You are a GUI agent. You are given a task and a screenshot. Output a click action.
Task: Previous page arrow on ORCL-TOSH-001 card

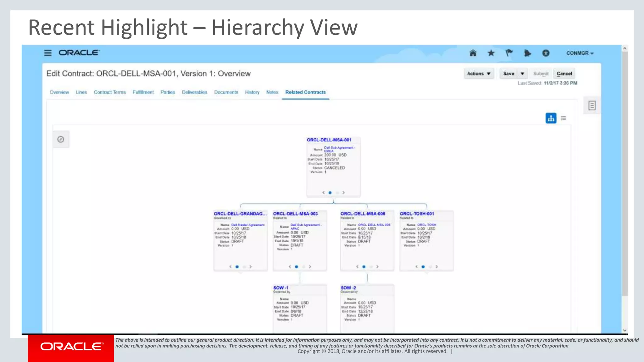tap(416, 266)
